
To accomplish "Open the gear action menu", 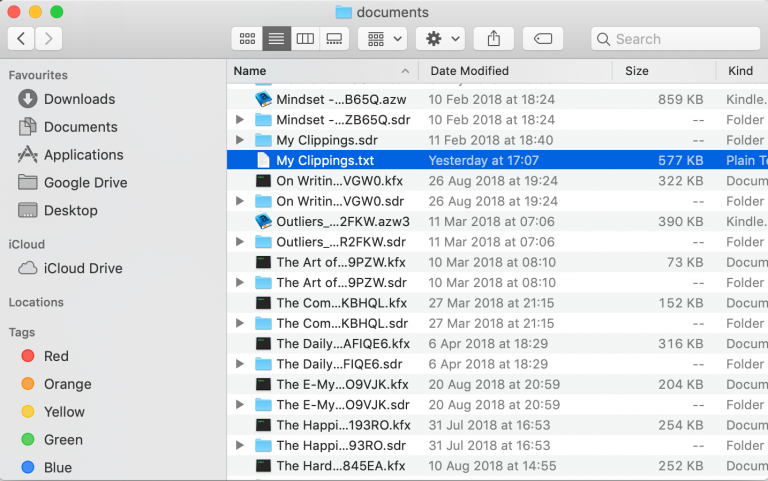I will (440, 39).
